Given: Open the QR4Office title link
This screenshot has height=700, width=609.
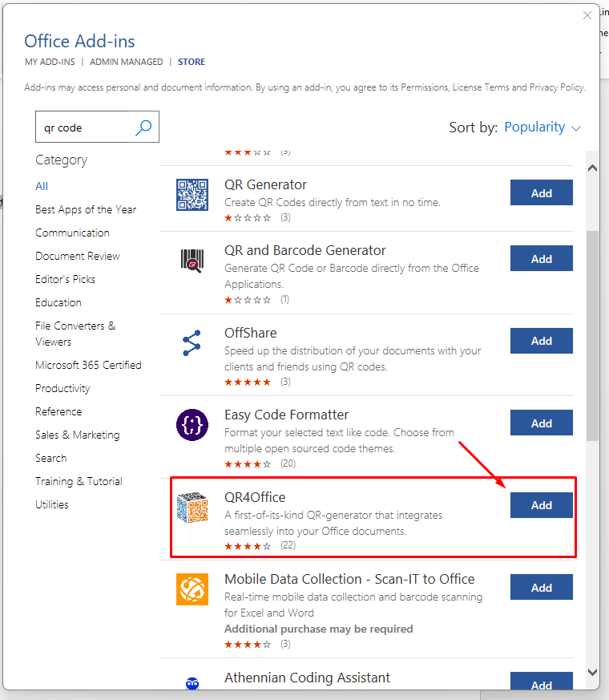Looking at the screenshot, I should [255, 497].
